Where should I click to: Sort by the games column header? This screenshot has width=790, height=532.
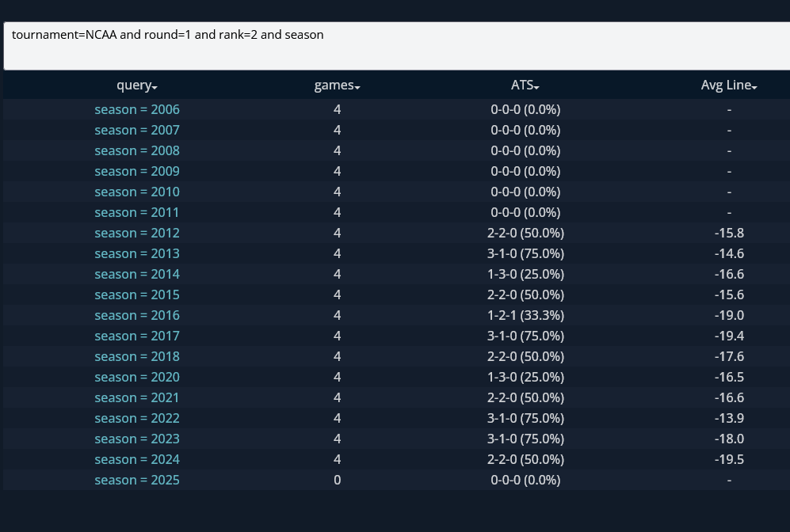337,85
